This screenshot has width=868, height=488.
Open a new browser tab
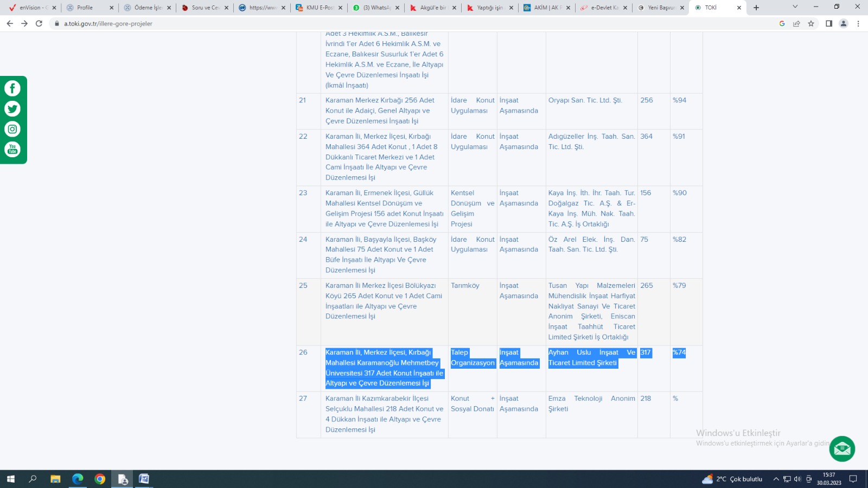tap(756, 8)
